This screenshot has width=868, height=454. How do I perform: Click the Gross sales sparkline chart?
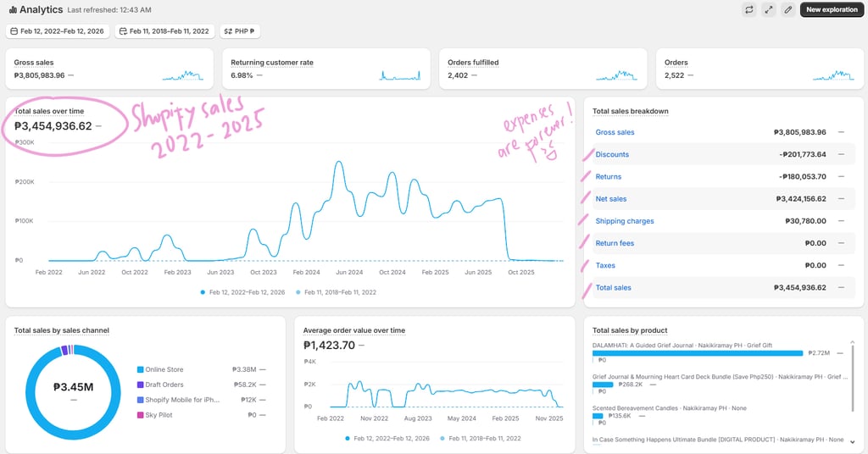pos(183,75)
